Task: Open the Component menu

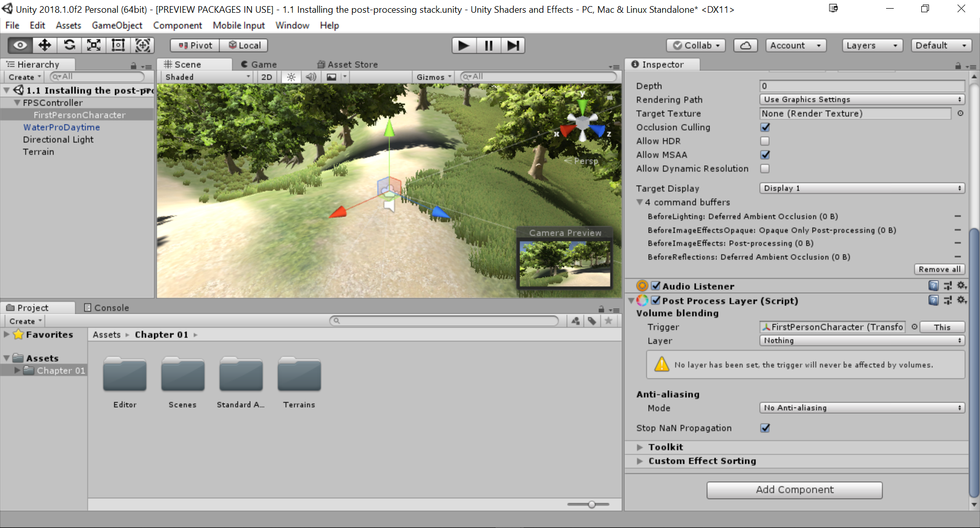Action: (x=178, y=26)
